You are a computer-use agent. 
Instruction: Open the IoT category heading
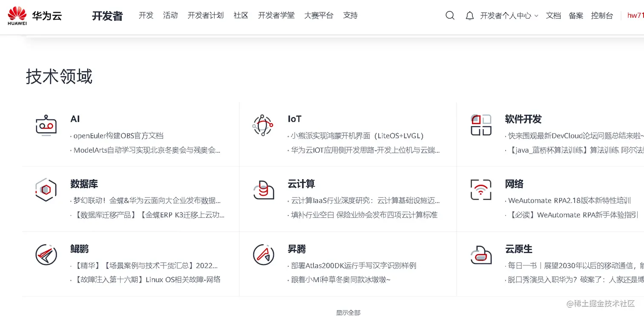point(294,119)
